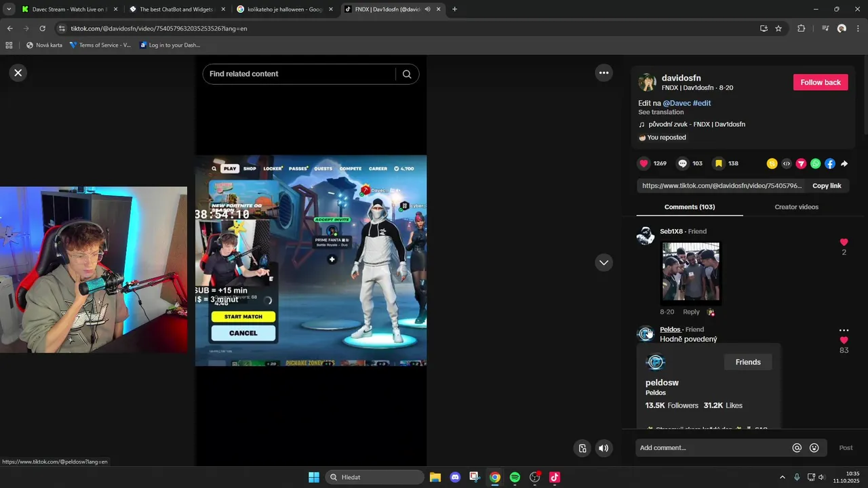The image size is (868, 488).
Task: Open Chrome three-dot menu
Action: [859, 28]
